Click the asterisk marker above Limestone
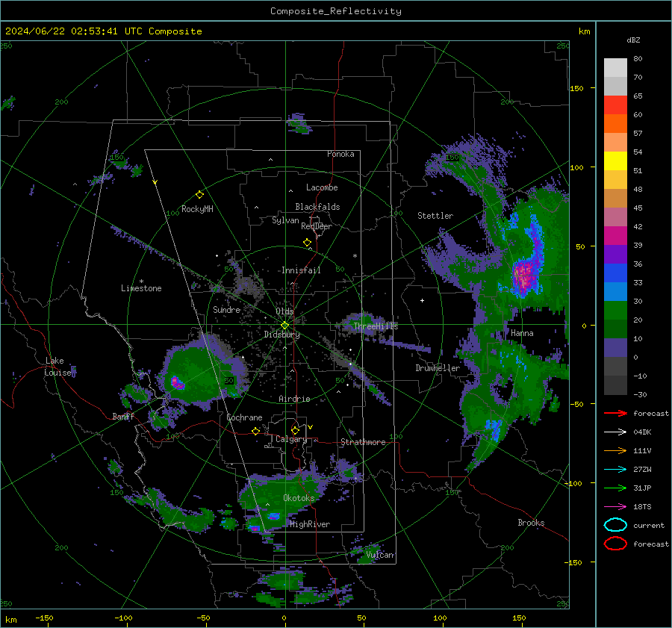This screenshot has width=672, height=628. tap(141, 282)
